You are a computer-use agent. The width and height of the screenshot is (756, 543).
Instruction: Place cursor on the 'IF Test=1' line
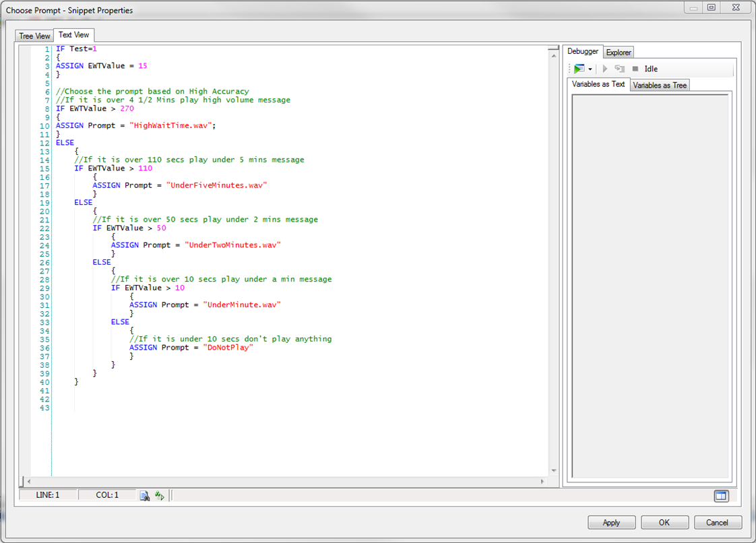76,49
